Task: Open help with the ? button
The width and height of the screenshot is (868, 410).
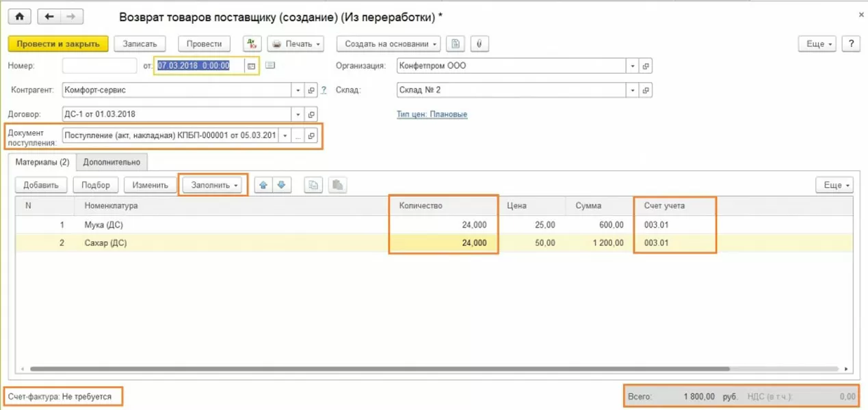Action: click(851, 44)
